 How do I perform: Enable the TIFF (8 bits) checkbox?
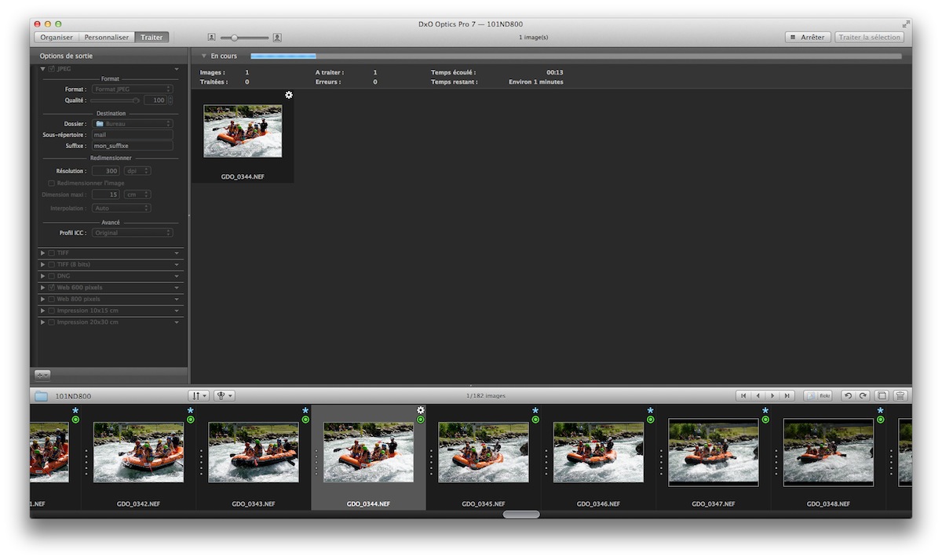[x=52, y=264]
